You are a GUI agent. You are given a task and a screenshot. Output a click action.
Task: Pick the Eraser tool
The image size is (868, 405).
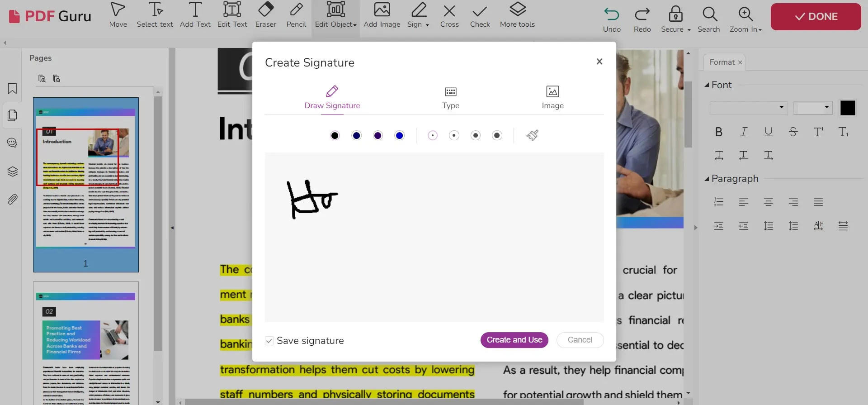pyautogui.click(x=265, y=15)
